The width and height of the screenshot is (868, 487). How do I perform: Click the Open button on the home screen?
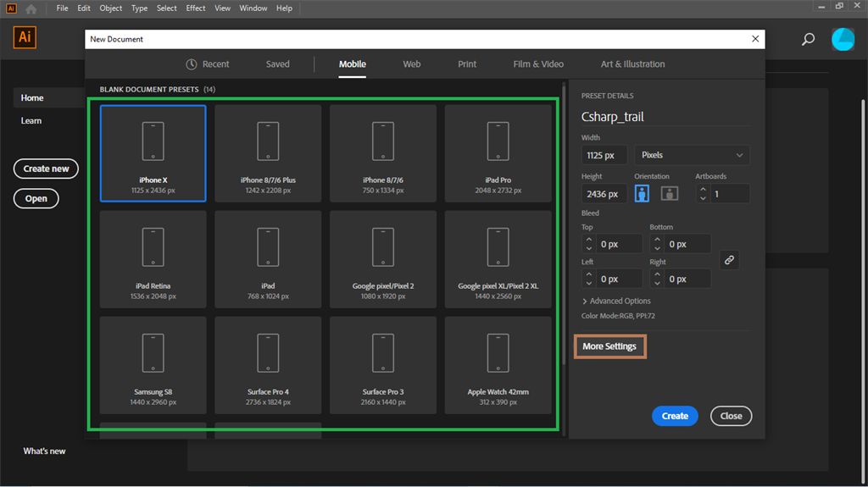pos(36,199)
